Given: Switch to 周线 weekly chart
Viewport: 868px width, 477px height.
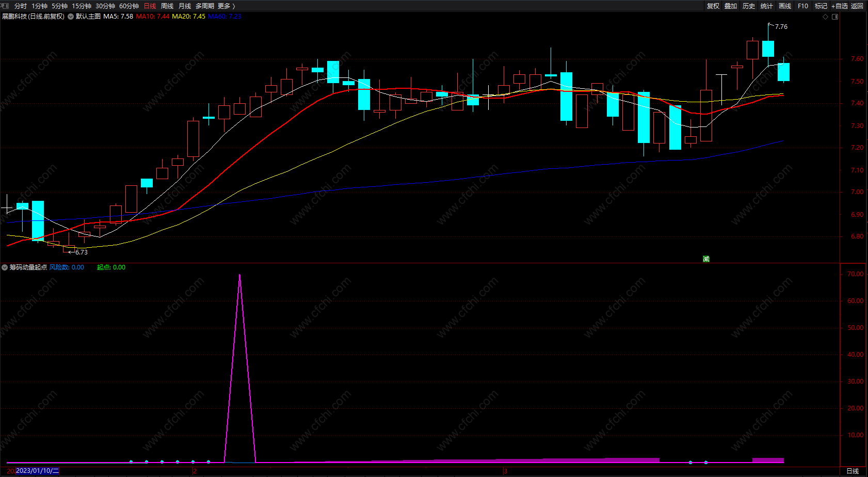Looking at the screenshot, I should (167, 6).
